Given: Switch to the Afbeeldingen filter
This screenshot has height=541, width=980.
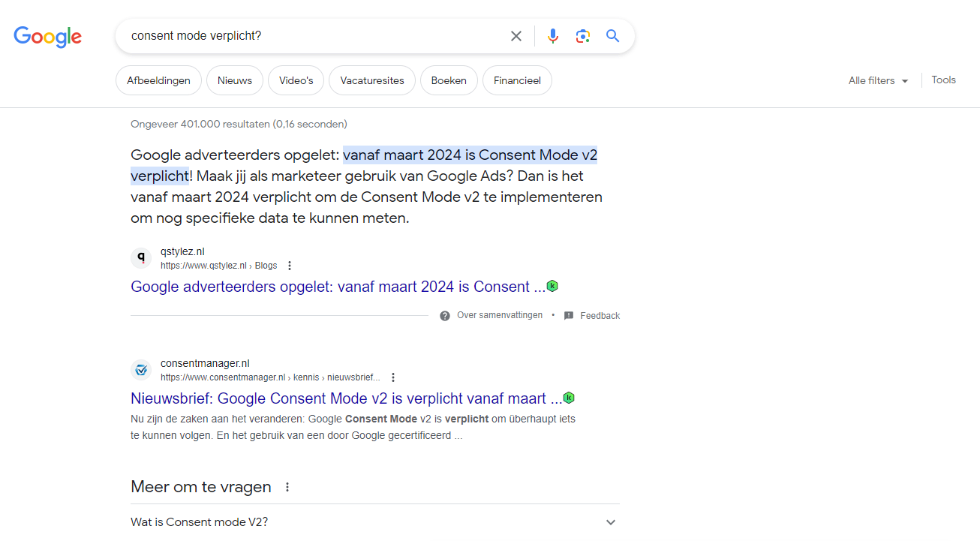Looking at the screenshot, I should click(x=158, y=80).
